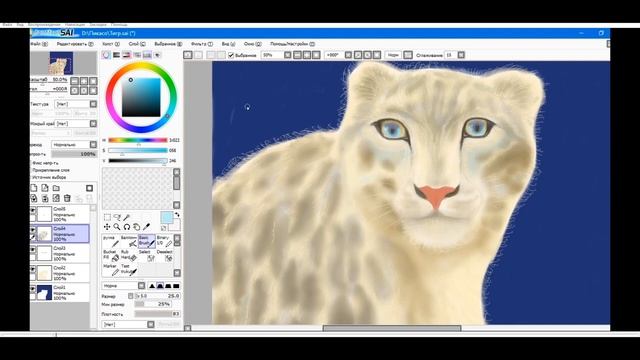The image size is (640, 360).
Task: Open the brush mode Норма dropdown
Action: (x=141, y=286)
